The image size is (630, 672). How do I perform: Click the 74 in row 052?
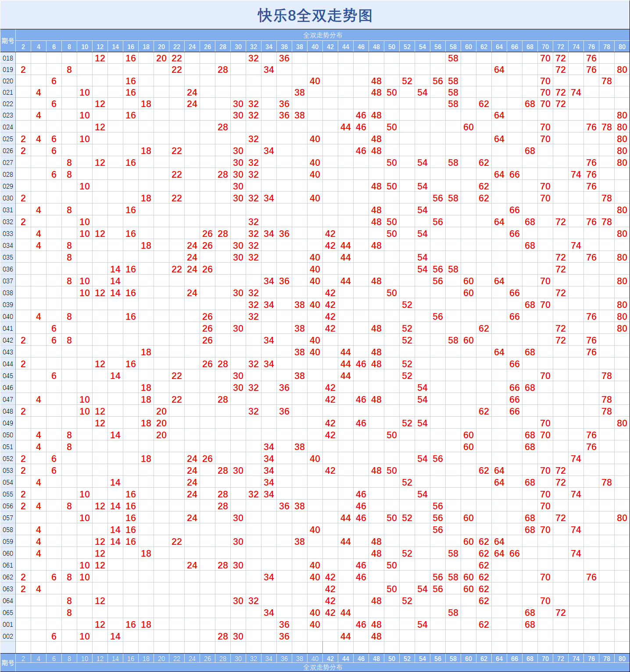[x=576, y=458]
